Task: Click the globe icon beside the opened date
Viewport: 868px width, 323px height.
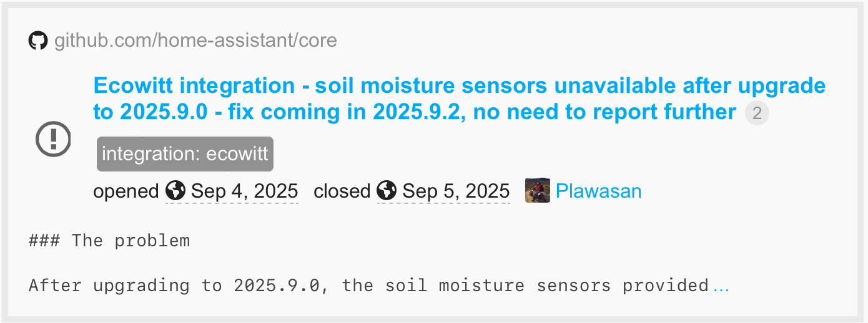Action: point(176,191)
